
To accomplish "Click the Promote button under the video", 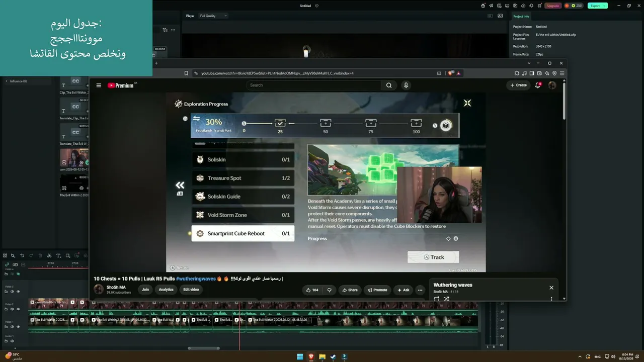I will (377, 290).
